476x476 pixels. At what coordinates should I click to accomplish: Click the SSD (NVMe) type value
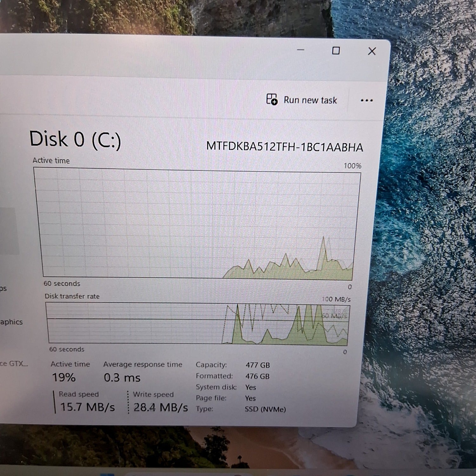265,409
